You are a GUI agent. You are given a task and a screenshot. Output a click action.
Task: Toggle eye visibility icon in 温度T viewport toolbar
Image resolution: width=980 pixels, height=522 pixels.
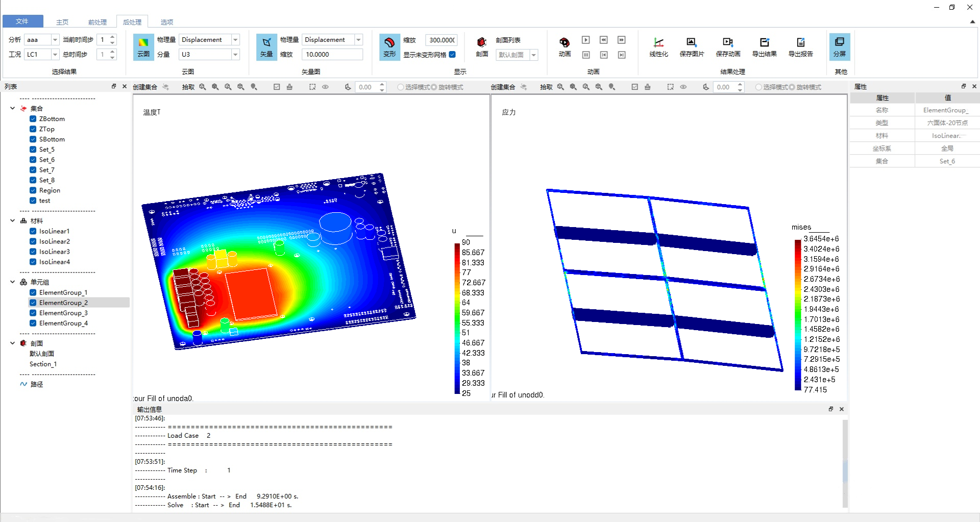point(325,87)
